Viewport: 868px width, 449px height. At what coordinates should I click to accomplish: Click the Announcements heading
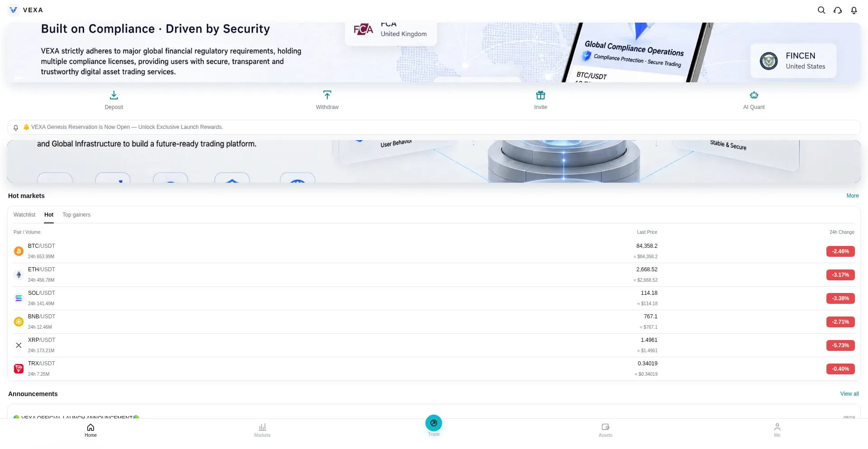(x=33, y=394)
